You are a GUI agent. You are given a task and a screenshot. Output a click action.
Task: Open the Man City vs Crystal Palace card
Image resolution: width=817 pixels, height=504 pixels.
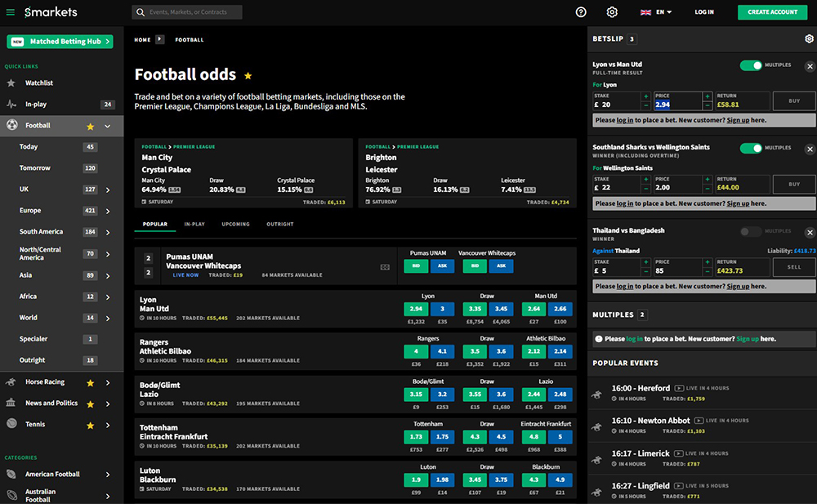tap(243, 173)
